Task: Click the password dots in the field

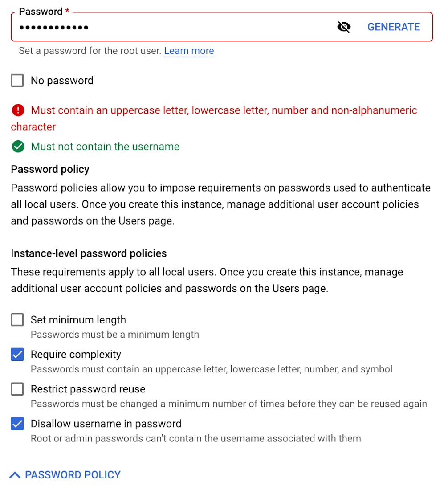Action: 53,27
